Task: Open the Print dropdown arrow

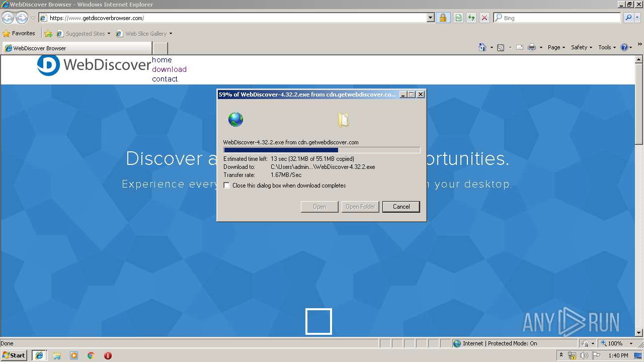Action: tap(541, 48)
